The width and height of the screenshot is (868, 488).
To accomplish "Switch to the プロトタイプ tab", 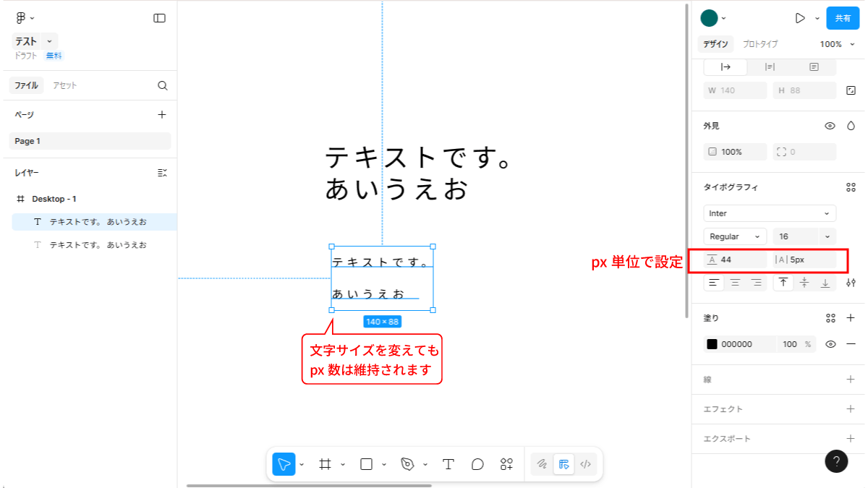I will pyautogui.click(x=760, y=44).
